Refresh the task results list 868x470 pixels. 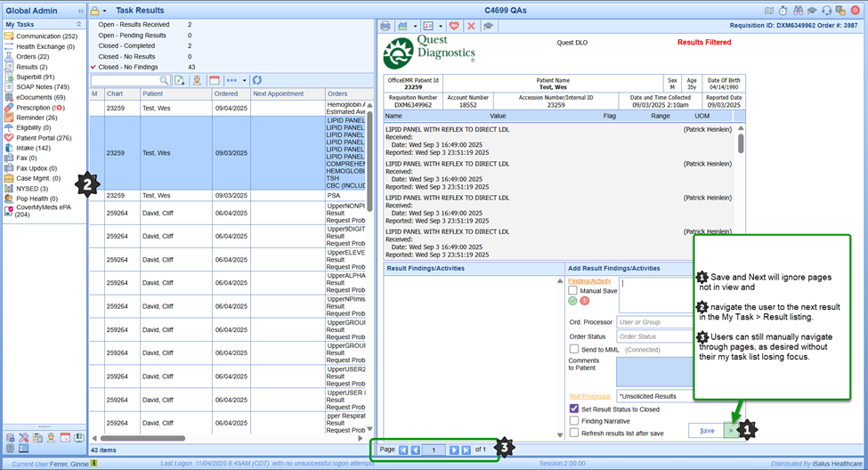tap(257, 80)
